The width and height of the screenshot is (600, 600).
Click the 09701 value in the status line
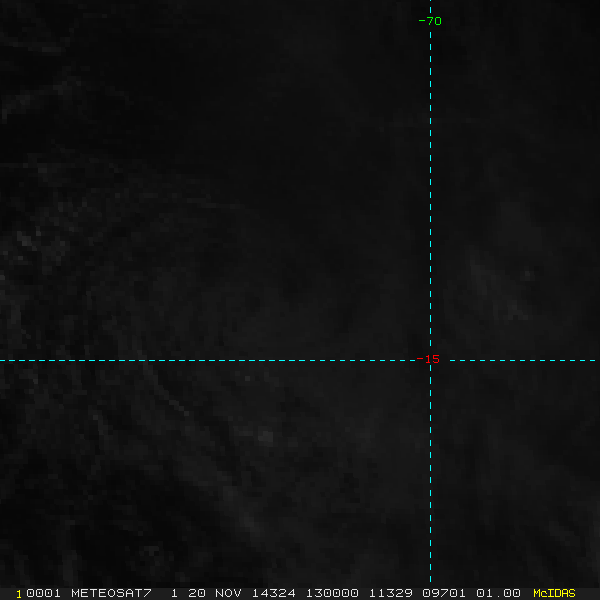(444, 593)
